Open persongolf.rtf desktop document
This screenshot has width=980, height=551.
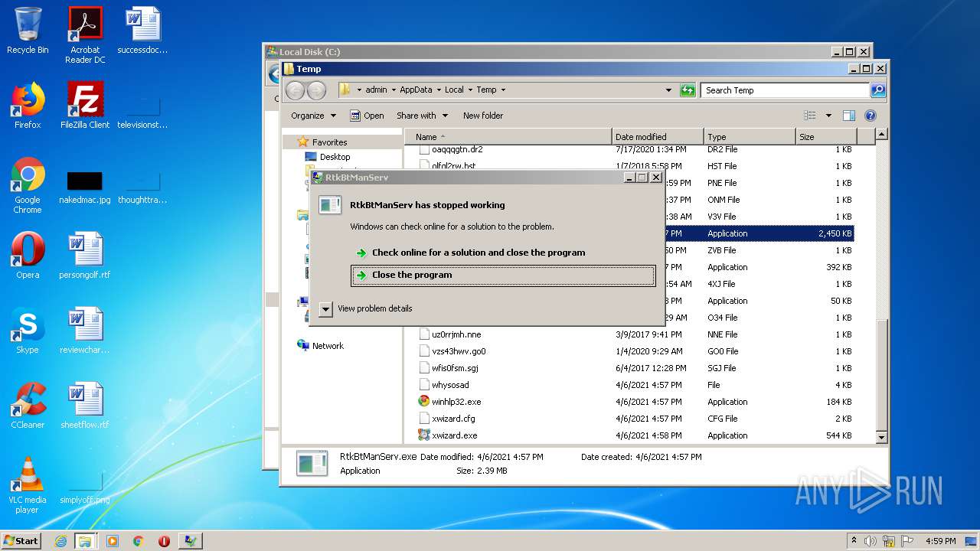(85, 255)
